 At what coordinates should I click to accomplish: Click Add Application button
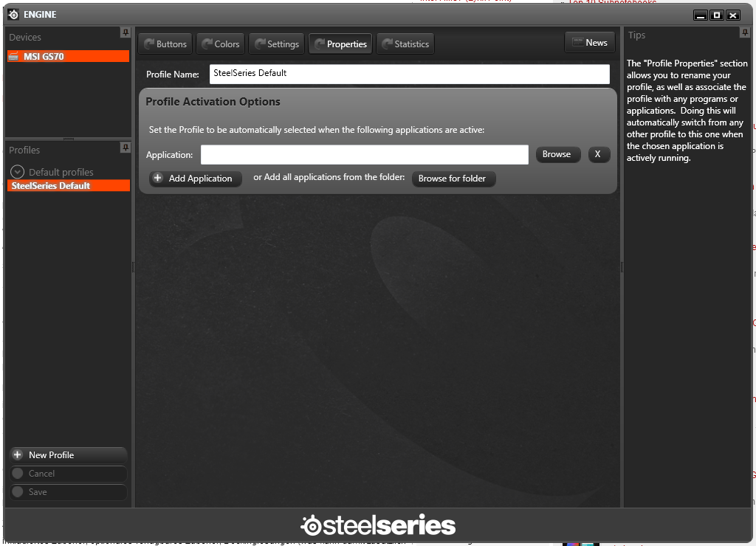[195, 179]
